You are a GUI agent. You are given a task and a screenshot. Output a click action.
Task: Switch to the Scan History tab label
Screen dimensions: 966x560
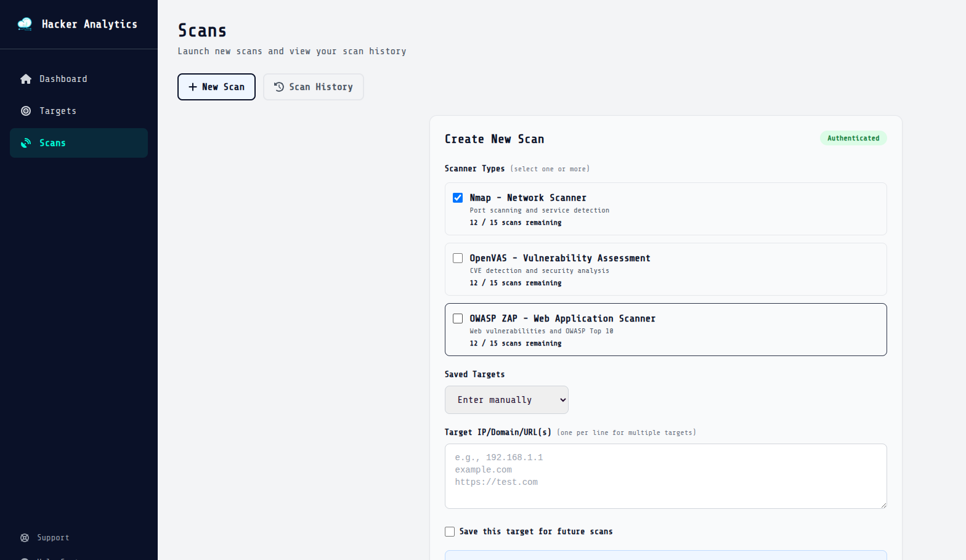[x=321, y=87]
